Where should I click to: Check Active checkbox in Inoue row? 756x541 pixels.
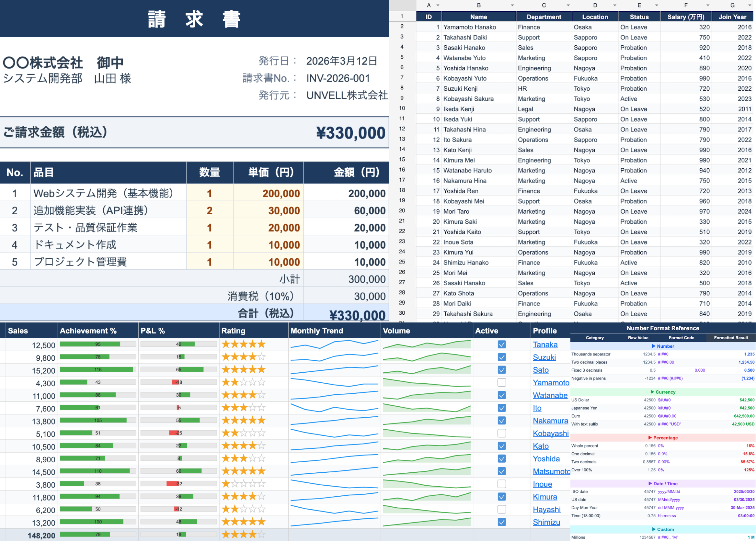click(x=501, y=484)
